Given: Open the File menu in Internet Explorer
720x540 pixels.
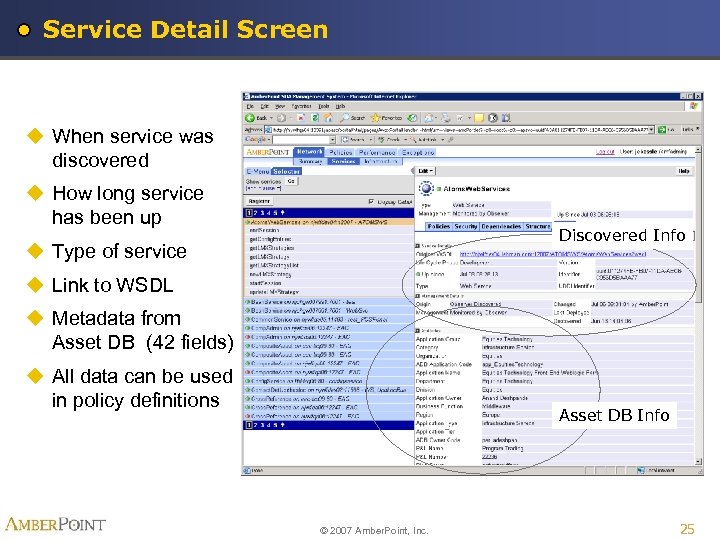Looking at the screenshot, I should pos(250,106).
